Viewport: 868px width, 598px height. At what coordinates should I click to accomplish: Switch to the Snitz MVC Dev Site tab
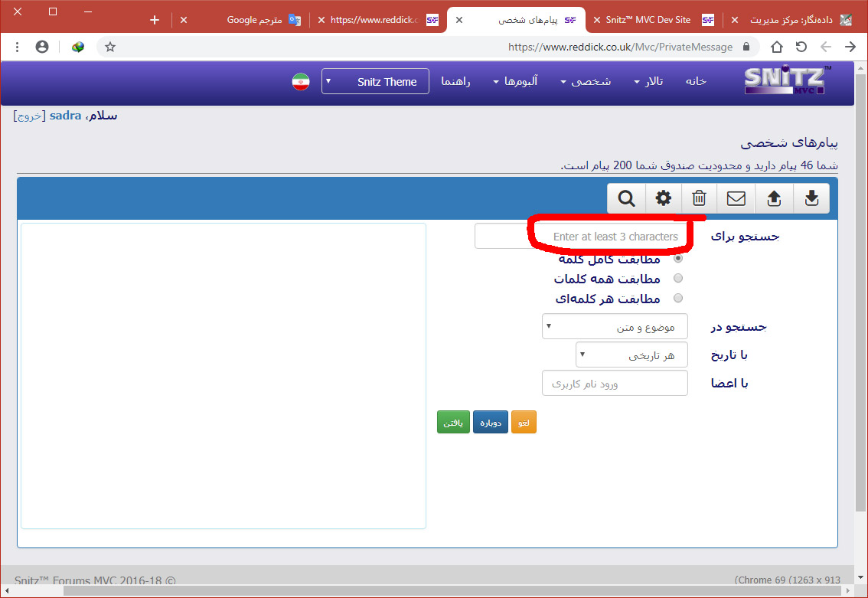pyautogui.click(x=652, y=20)
